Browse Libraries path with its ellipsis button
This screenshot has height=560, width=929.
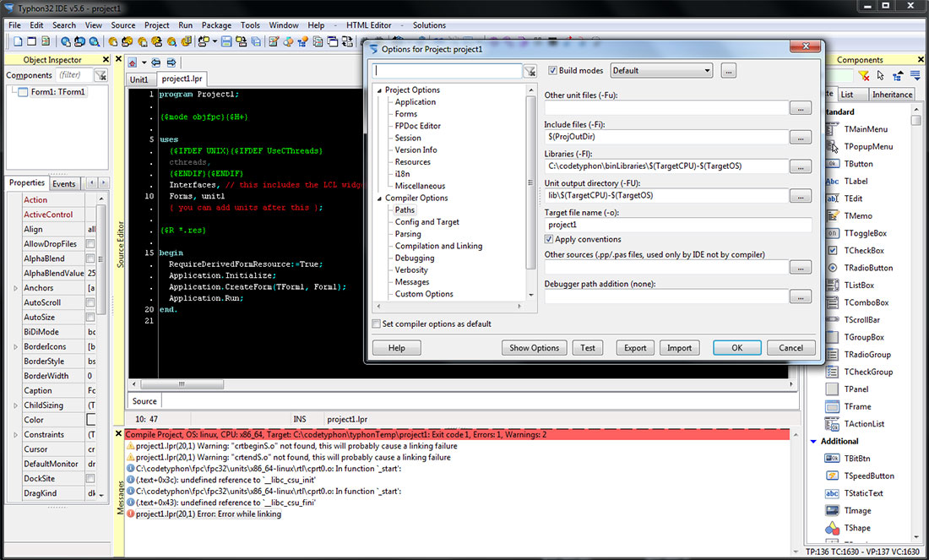(801, 167)
